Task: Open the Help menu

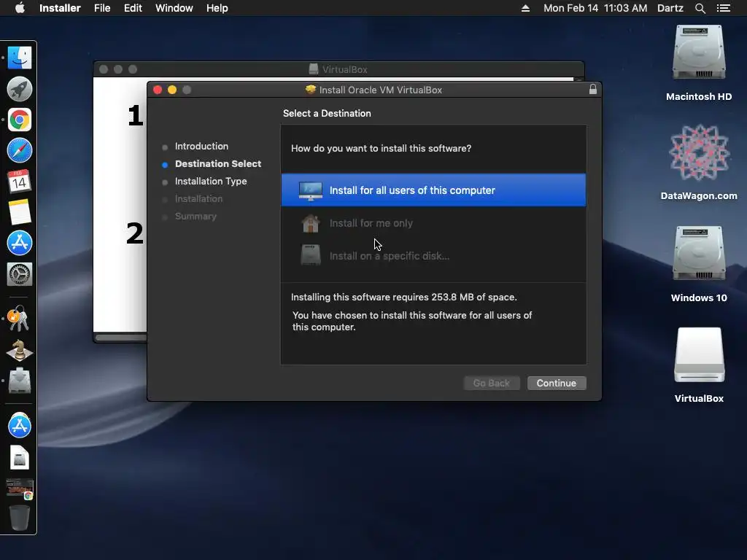Action: click(x=217, y=8)
